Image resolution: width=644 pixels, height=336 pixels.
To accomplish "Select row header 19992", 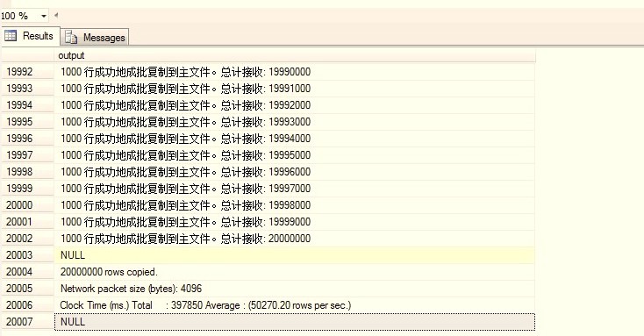I will point(27,71).
